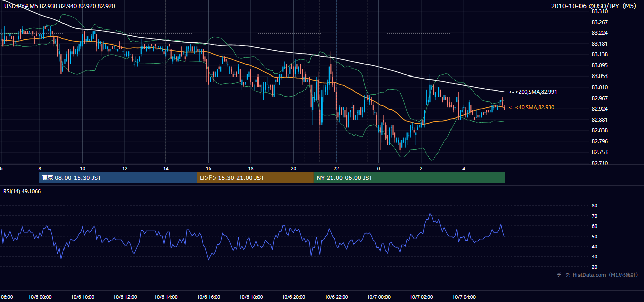Screen dimensions: 644x302
Task: Click the 10/6 14:00 date axis label
Action: (166, 297)
